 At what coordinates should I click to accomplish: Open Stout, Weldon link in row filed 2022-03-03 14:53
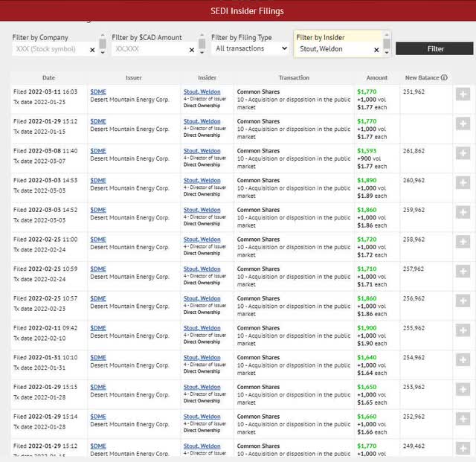point(202,181)
